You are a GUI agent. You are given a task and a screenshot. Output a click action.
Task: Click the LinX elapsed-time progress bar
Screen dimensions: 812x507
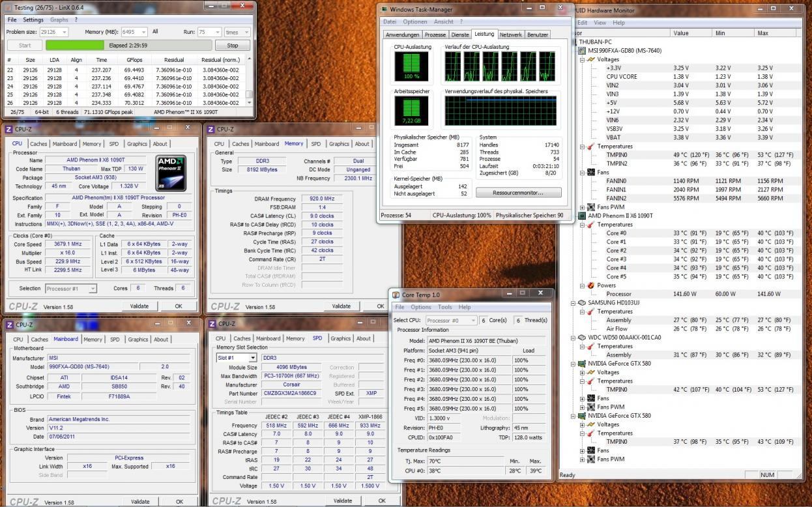click(x=128, y=46)
